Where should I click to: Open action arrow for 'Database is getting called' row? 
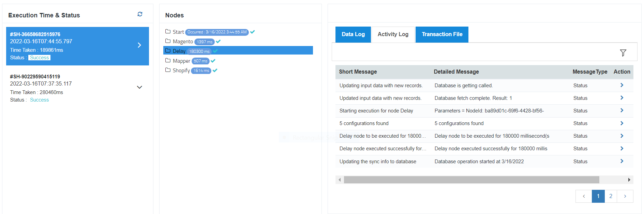click(x=621, y=85)
